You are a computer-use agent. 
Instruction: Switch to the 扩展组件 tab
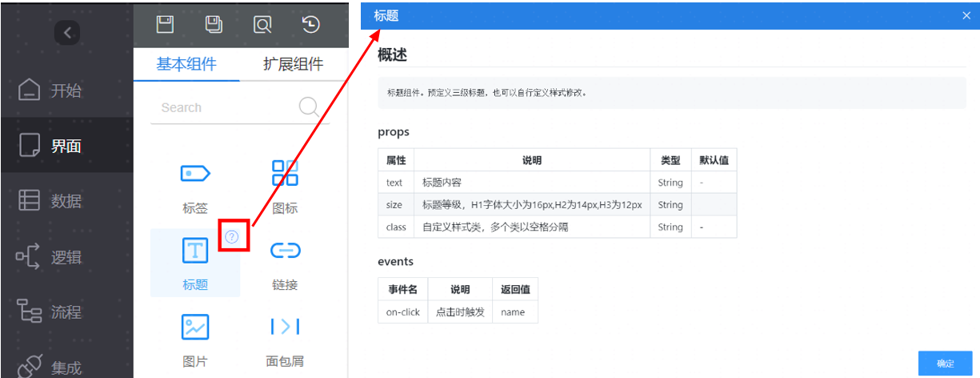coord(293,65)
